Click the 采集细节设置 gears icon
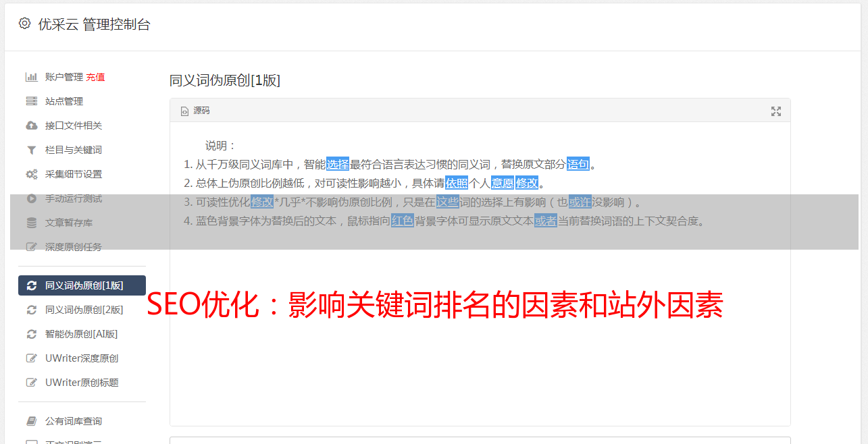The width and height of the screenshot is (868, 444). coord(31,174)
